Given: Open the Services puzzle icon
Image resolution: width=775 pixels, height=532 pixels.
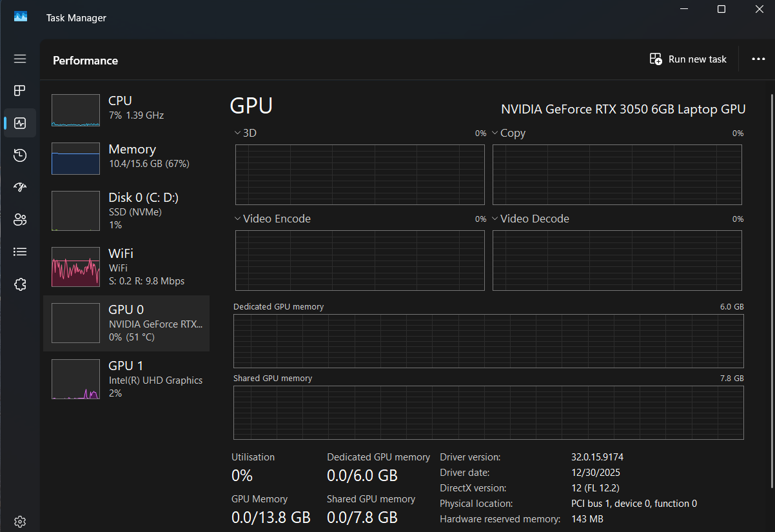Looking at the screenshot, I should tap(20, 284).
